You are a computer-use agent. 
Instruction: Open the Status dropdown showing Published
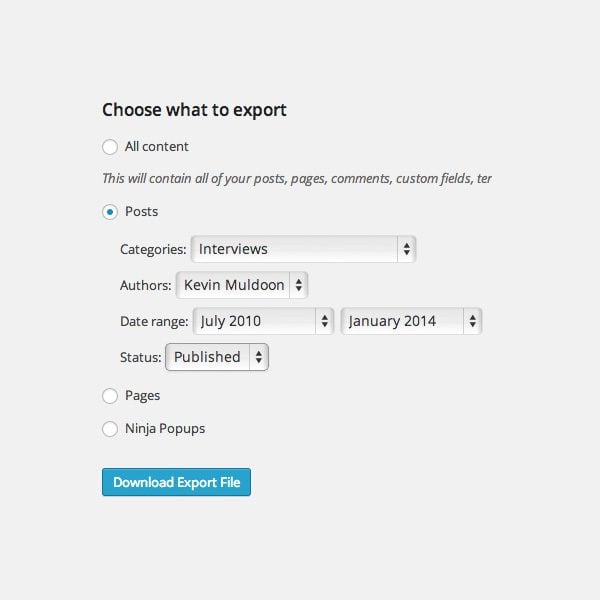[x=217, y=357]
